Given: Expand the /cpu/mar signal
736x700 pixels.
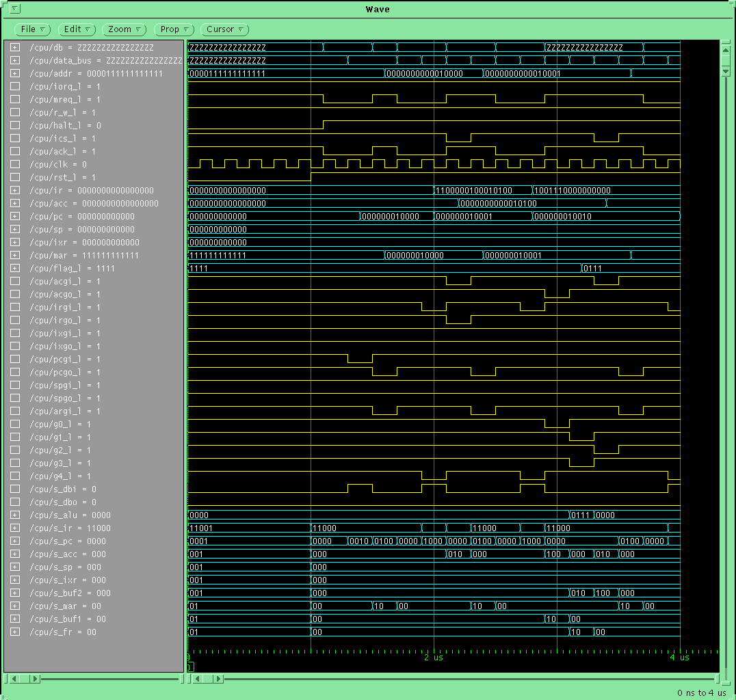Looking at the screenshot, I should tap(15, 255).
